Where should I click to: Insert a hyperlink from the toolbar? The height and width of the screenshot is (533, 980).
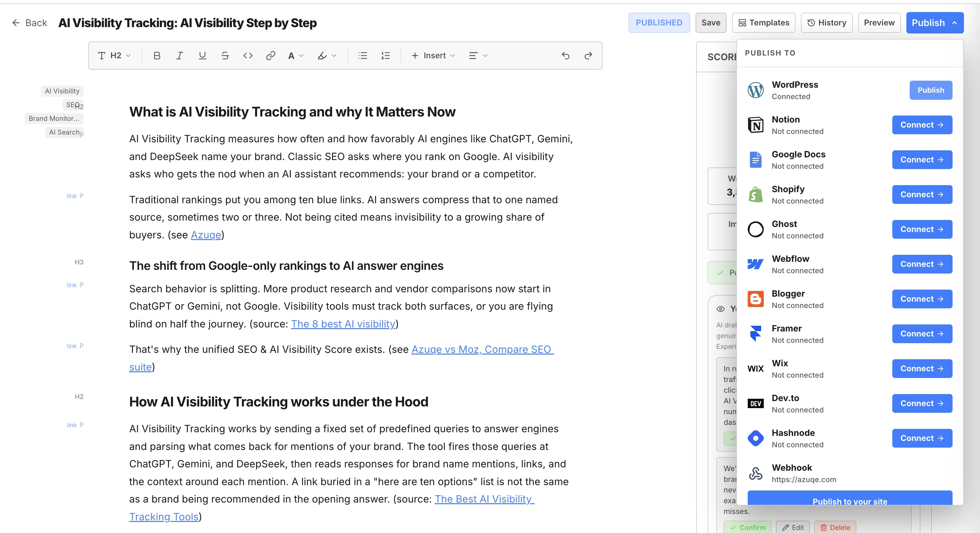[270, 56]
